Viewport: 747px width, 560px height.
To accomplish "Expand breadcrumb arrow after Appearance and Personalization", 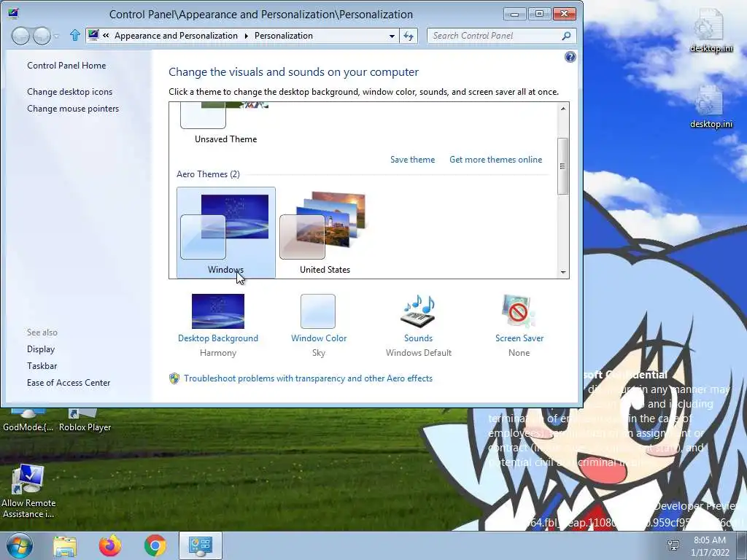I will click(247, 36).
